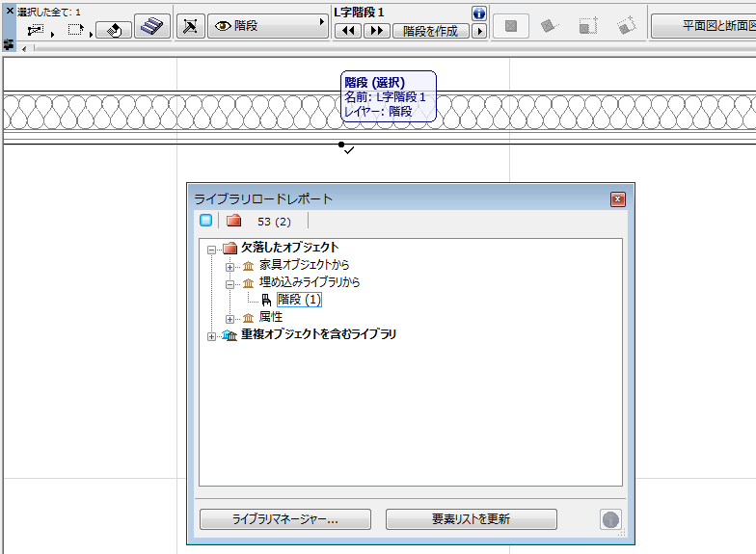The width and height of the screenshot is (756, 554).
Task: Click the info box handle icon at bottom-left
Action: (x=8, y=44)
